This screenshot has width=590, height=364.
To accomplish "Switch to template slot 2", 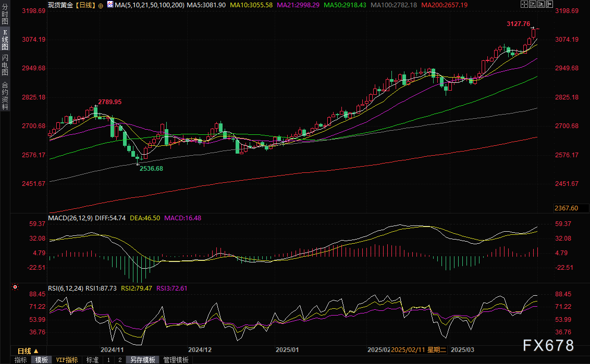I will tap(119, 360).
